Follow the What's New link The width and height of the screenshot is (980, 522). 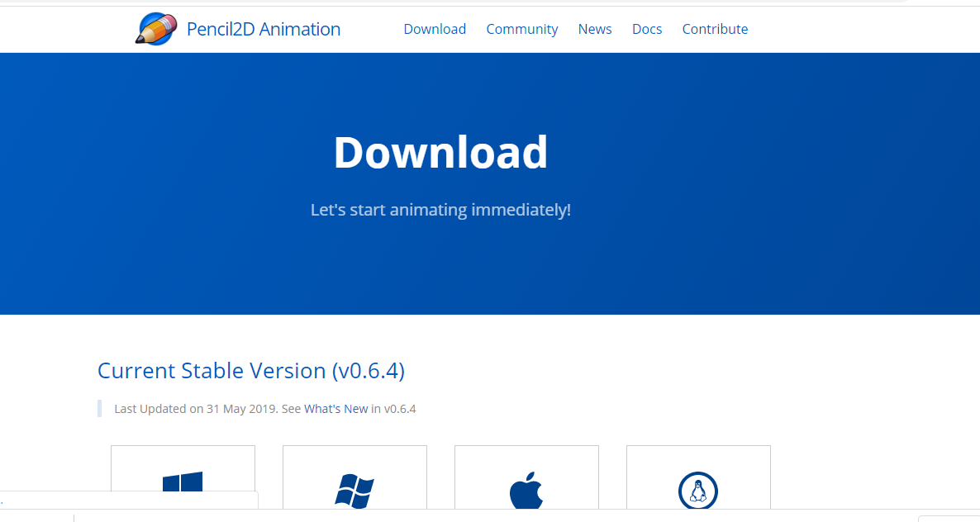[335, 409]
